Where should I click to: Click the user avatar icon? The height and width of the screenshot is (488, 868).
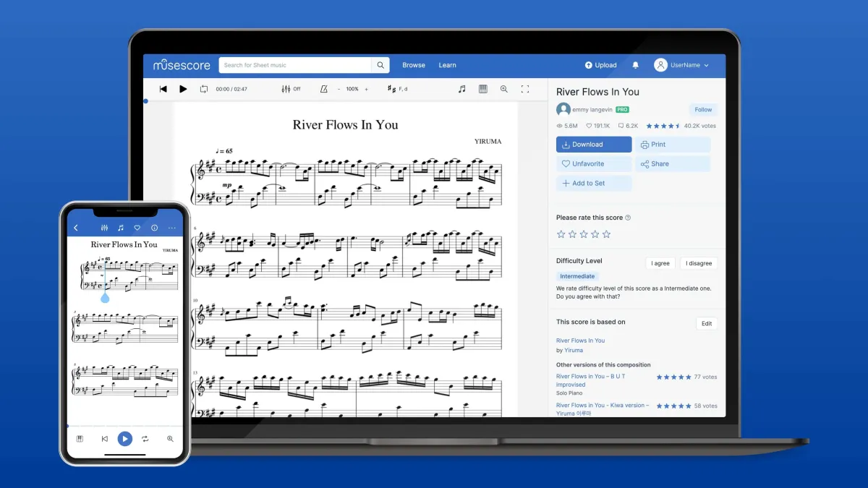[x=660, y=65]
